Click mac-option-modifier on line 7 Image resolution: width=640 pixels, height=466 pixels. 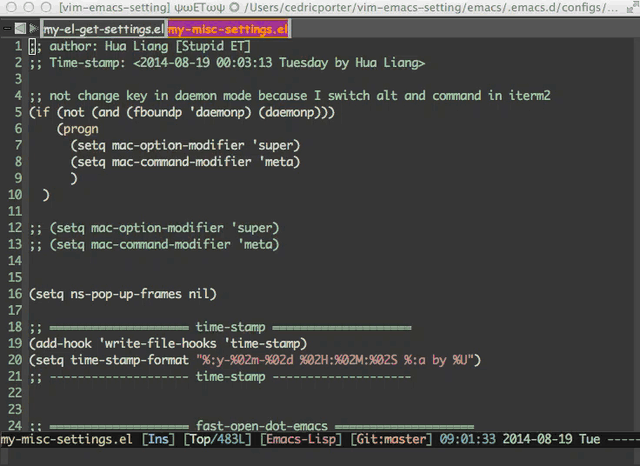(x=178, y=145)
